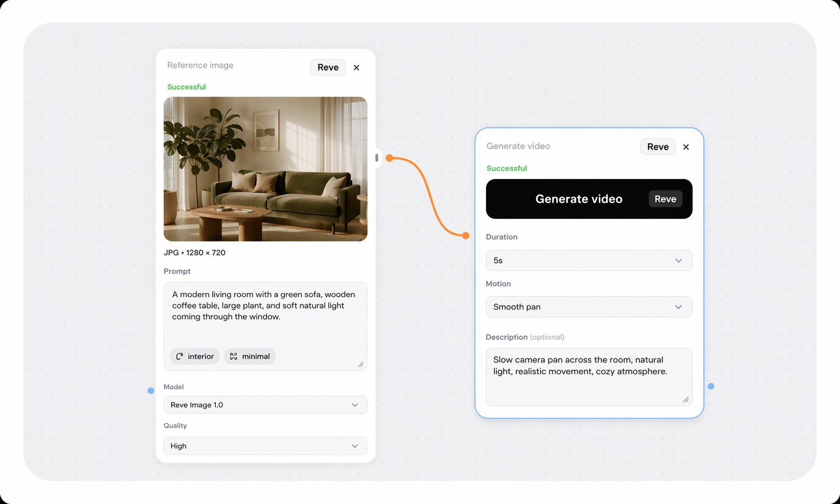Grab the Prompt box resize handle
Viewport: 840px width, 504px height.
point(361,364)
